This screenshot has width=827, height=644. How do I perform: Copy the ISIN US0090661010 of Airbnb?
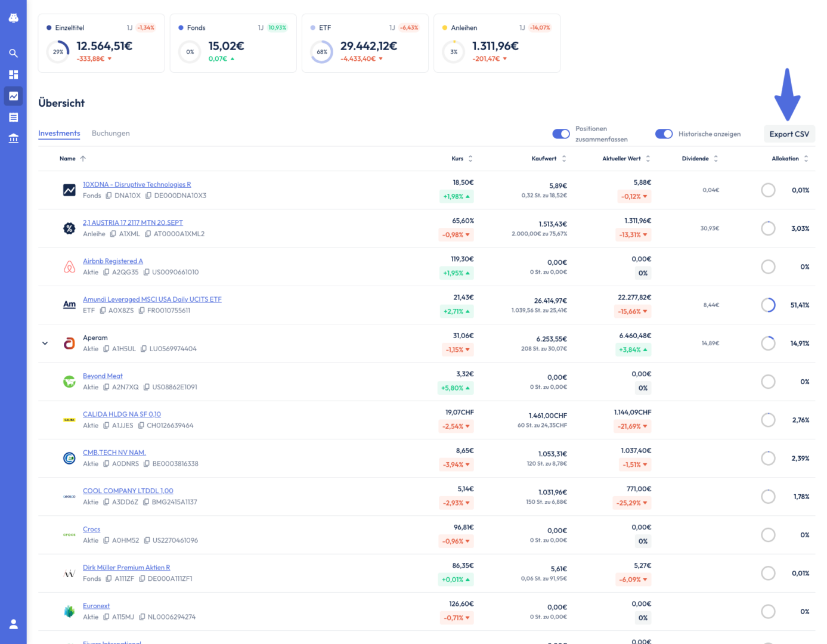tap(146, 272)
